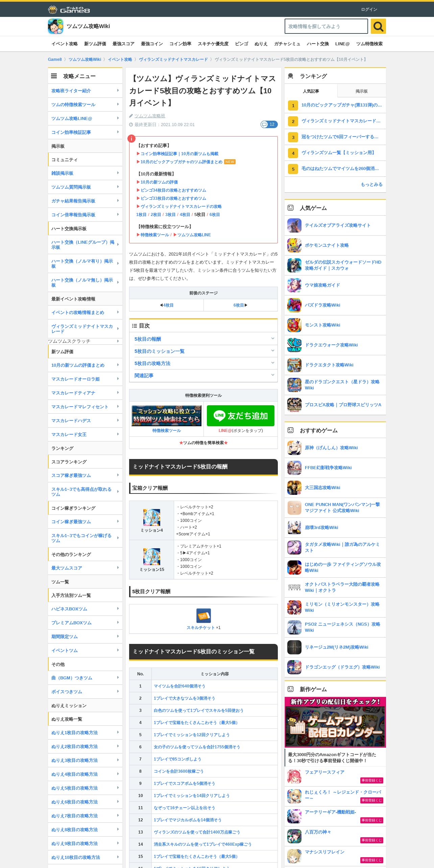Click the パズドラ攻略Wiki game icon
Image resolution: width=434 pixels, height=868 pixels.
point(294,305)
